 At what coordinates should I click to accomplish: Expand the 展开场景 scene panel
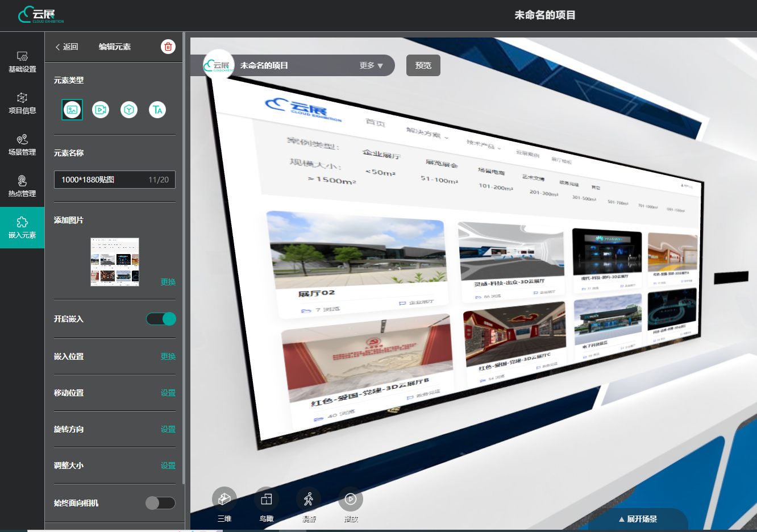tap(638, 519)
